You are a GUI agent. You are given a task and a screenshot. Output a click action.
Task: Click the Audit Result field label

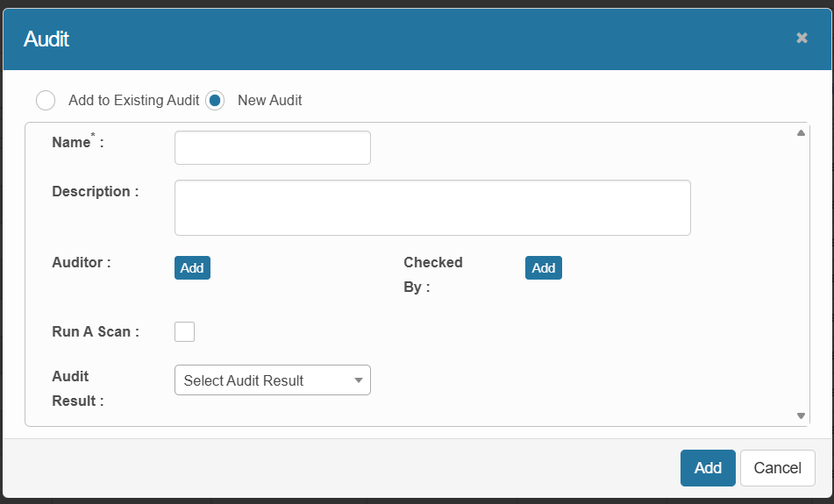(x=77, y=388)
